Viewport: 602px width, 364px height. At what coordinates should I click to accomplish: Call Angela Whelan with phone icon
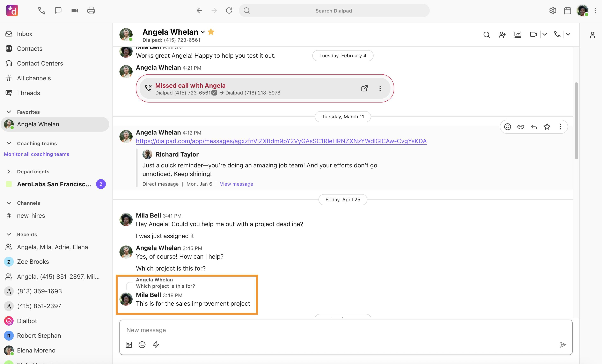557,35
